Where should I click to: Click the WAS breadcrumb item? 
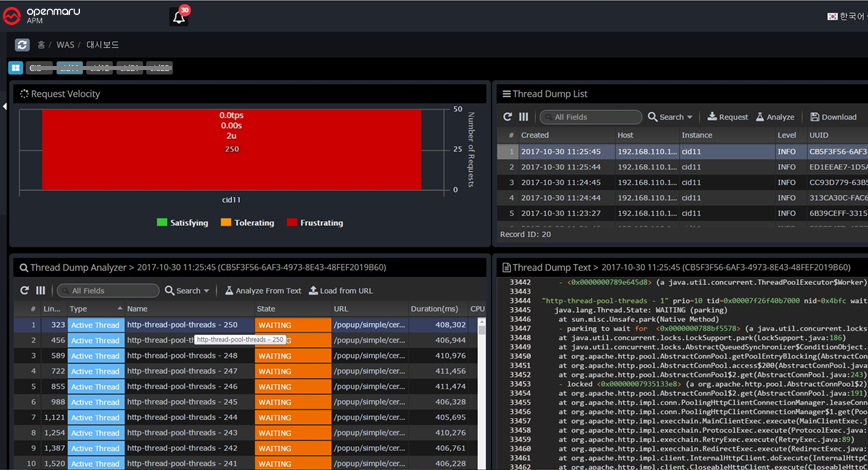[67, 45]
